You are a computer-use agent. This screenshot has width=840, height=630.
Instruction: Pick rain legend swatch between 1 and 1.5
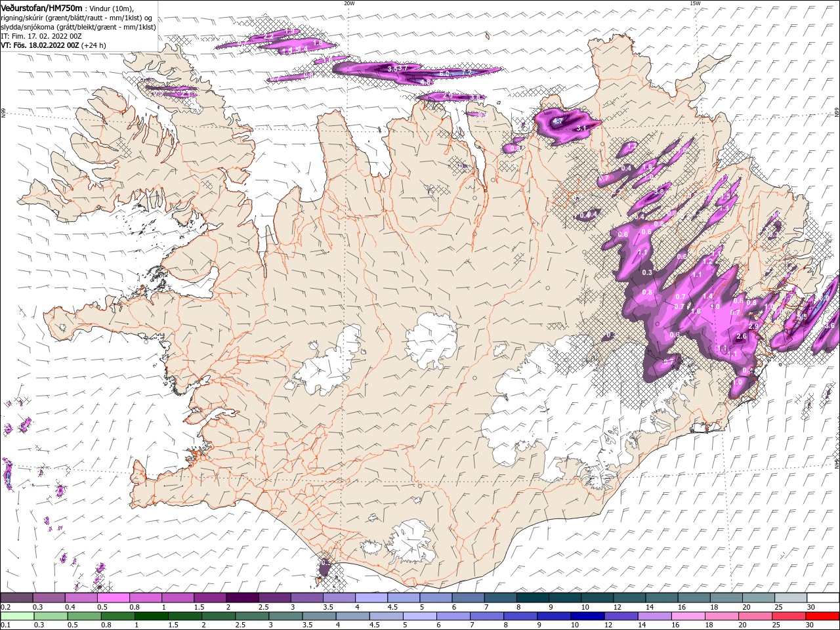pyautogui.click(x=152, y=616)
